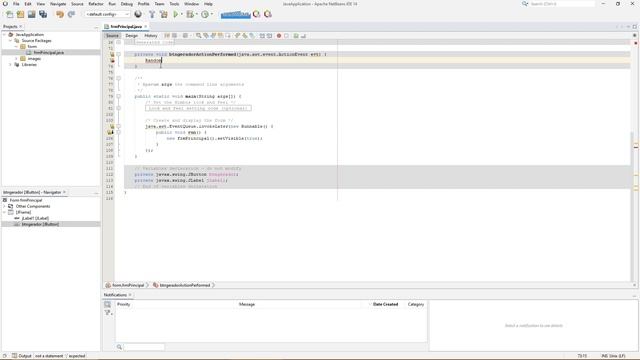Click the Redo toolbar icon

pos(71,14)
